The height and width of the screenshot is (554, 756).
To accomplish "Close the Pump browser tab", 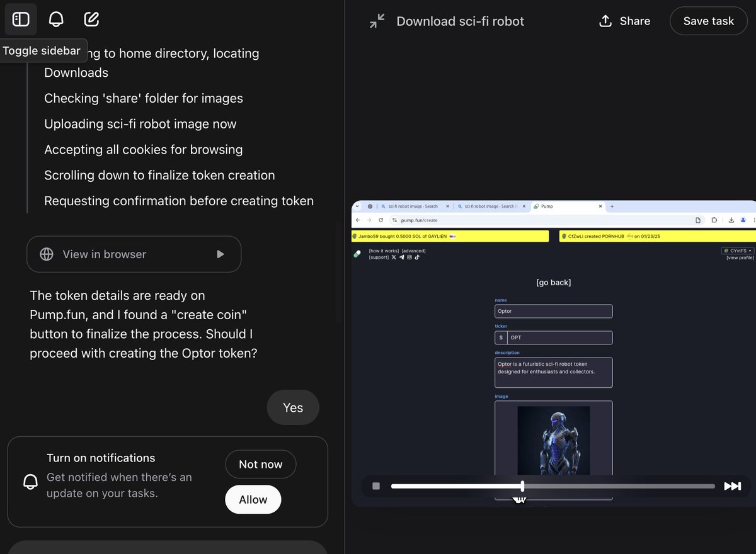I will 600,206.
